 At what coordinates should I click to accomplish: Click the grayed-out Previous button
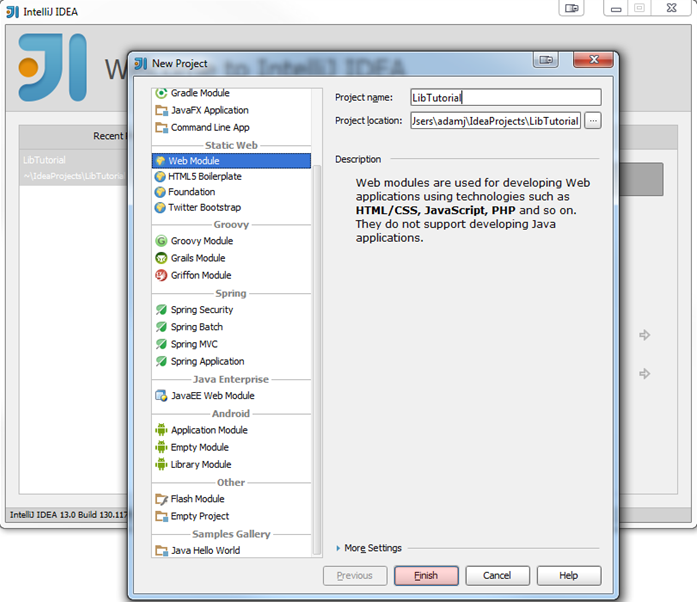pos(355,576)
